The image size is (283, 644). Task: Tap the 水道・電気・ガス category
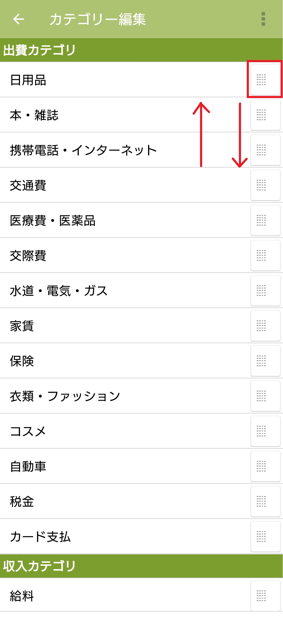click(x=59, y=291)
